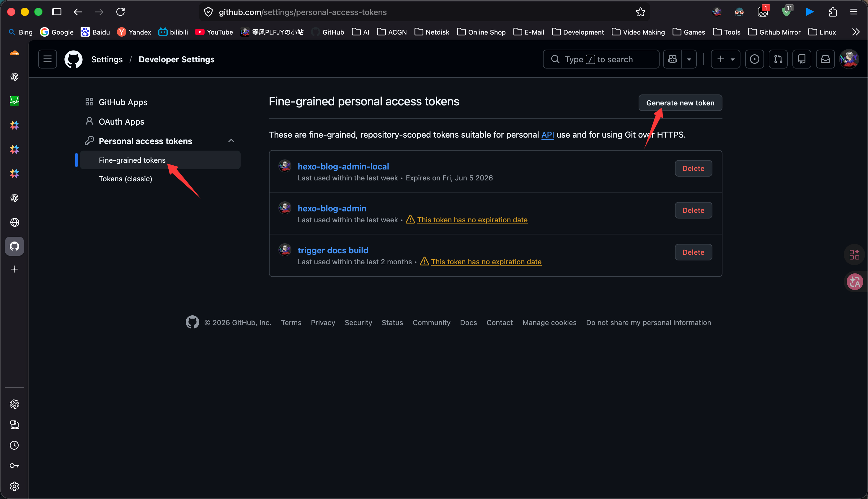The width and height of the screenshot is (868, 499).
Task: Open the user profile avatar menu
Action: pos(849,59)
